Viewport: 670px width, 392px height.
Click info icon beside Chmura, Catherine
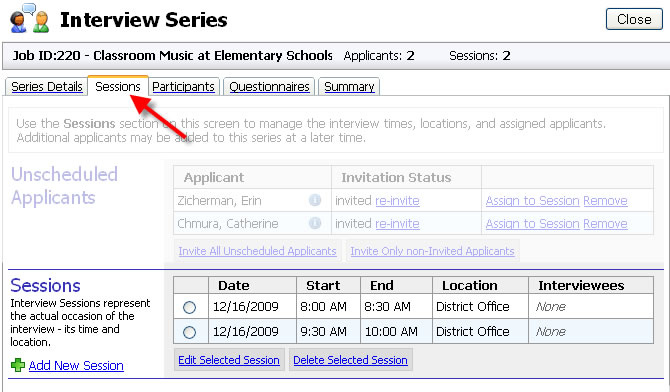[315, 223]
